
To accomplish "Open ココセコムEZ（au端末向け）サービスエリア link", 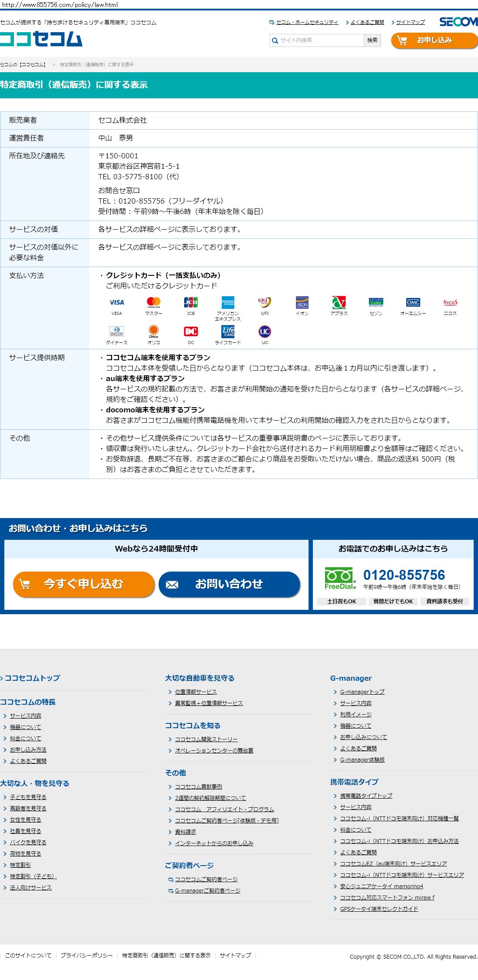I will coord(393,863).
